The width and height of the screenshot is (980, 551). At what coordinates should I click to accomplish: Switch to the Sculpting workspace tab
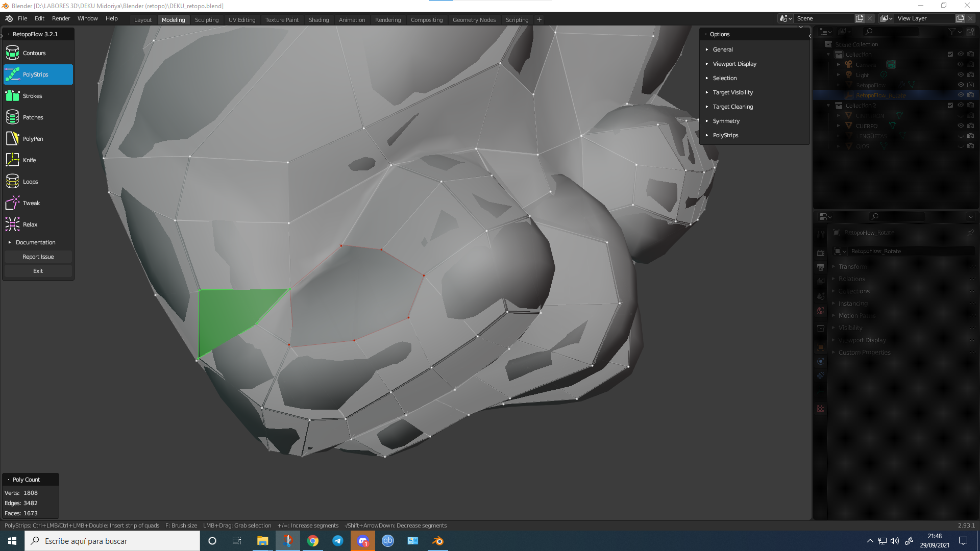pyautogui.click(x=207, y=19)
